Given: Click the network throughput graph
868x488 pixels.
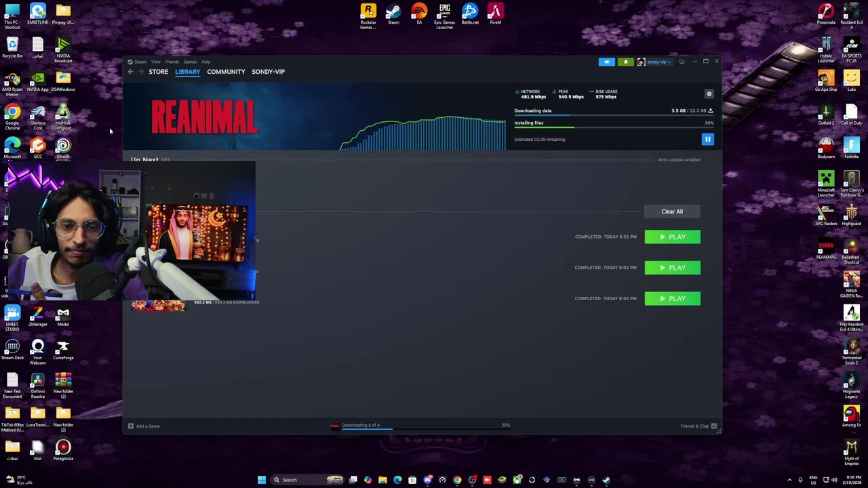Looking at the screenshot, I should [x=422, y=132].
